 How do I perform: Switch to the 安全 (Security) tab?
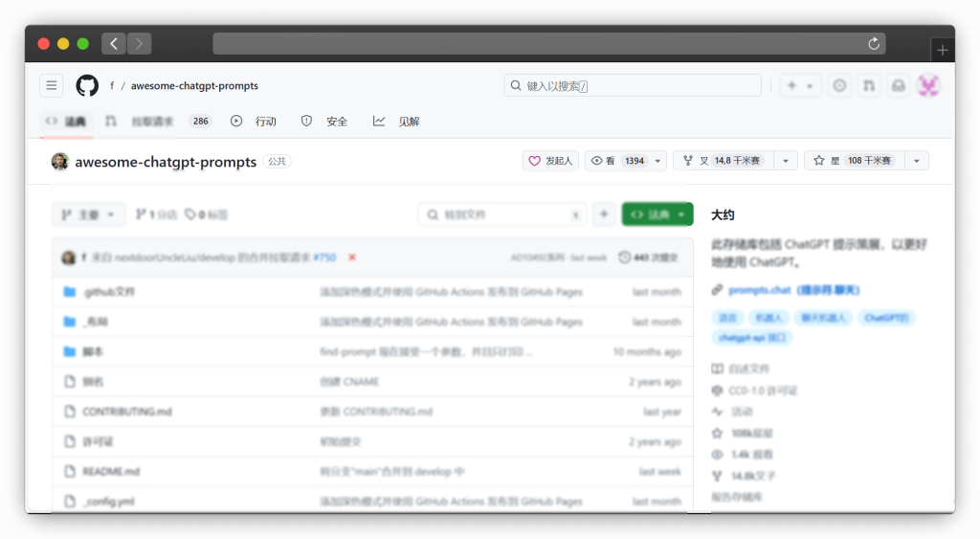click(x=323, y=122)
